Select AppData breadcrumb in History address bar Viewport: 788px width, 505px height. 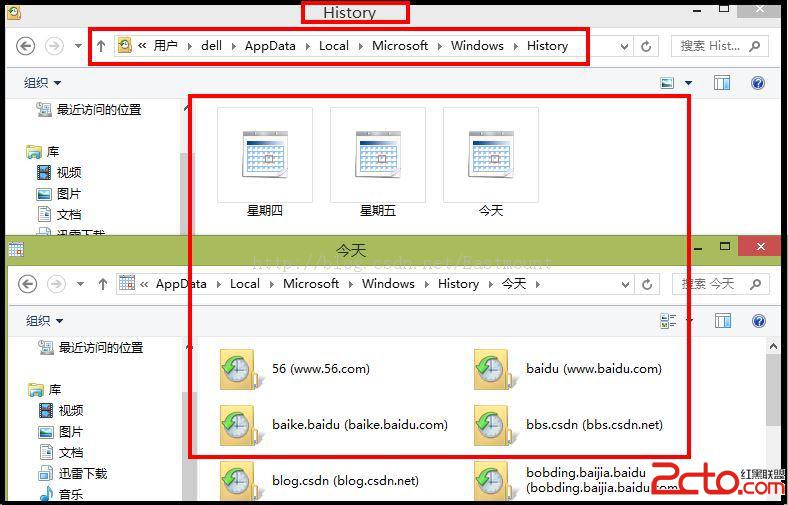pyautogui.click(x=270, y=46)
